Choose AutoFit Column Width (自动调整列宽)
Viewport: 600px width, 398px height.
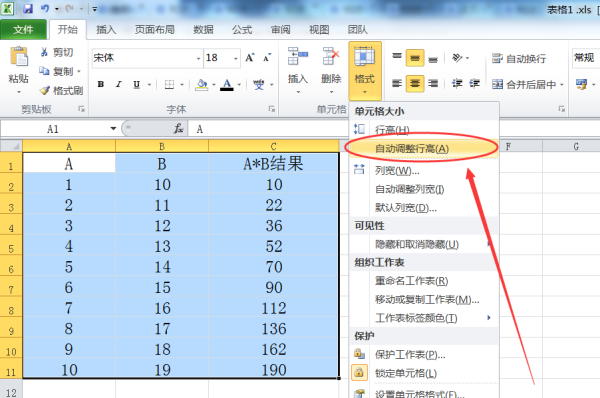[x=424, y=189]
